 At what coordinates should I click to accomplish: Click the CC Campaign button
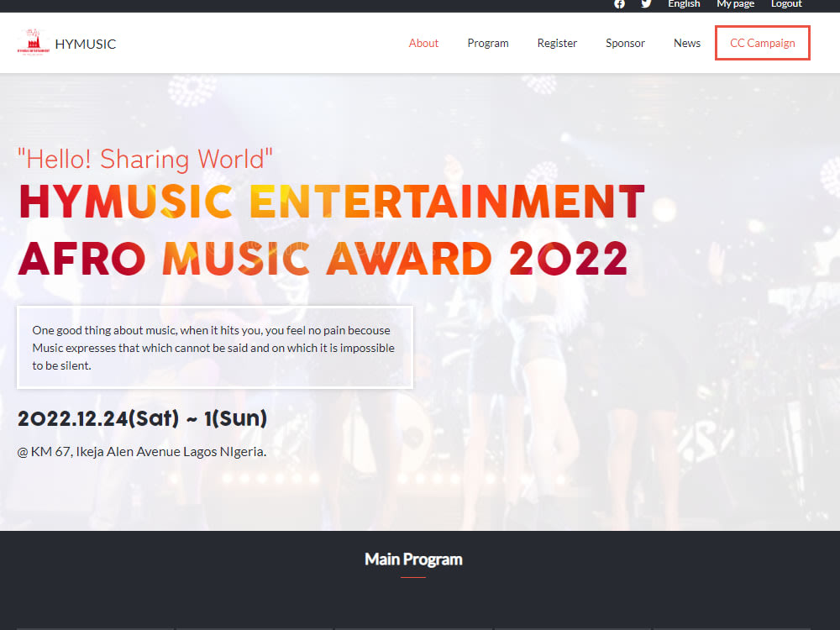click(763, 43)
